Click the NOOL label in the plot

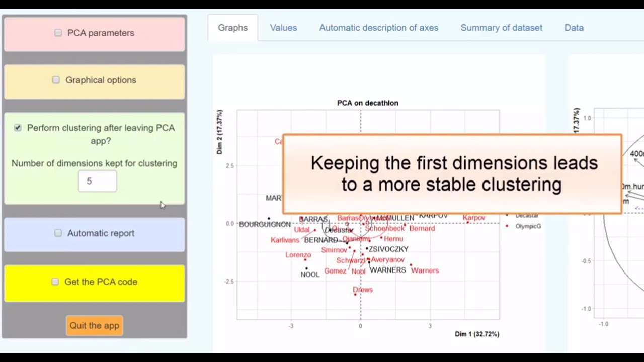click(310, 275)
